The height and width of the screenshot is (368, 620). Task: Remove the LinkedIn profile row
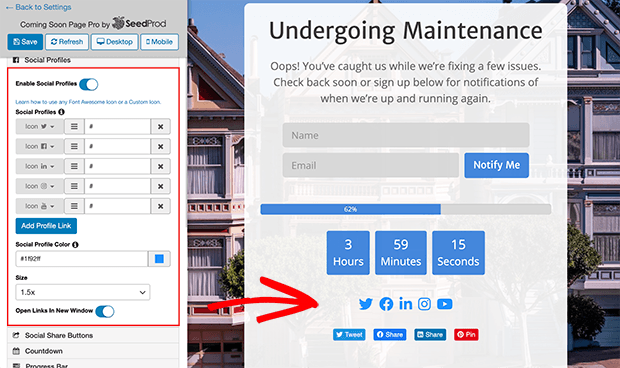pos(161,166)
